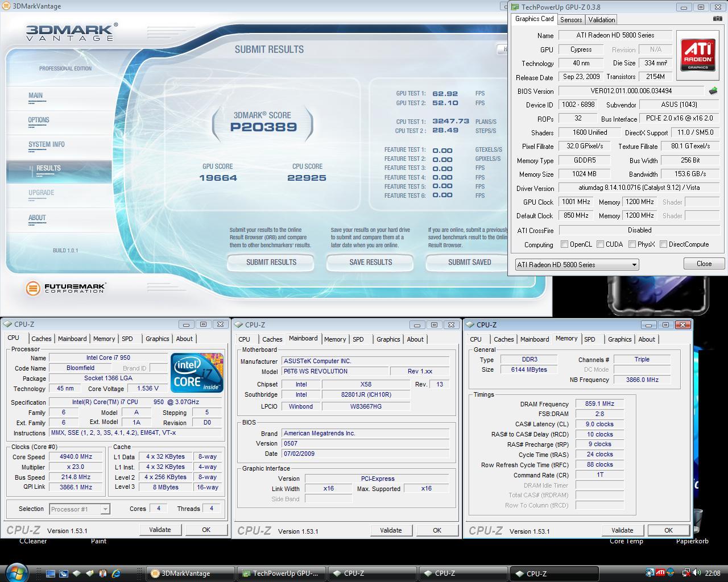The image size is (728, 582).
Task: Click the motherboard model P6T6 WS REVOLUTION
Action: (x=334, y=371)
